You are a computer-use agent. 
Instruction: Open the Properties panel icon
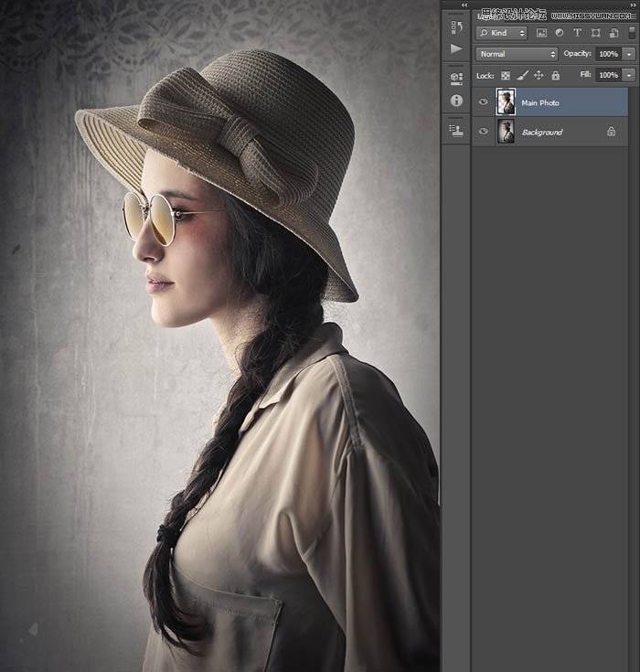[x=456, y=79]
